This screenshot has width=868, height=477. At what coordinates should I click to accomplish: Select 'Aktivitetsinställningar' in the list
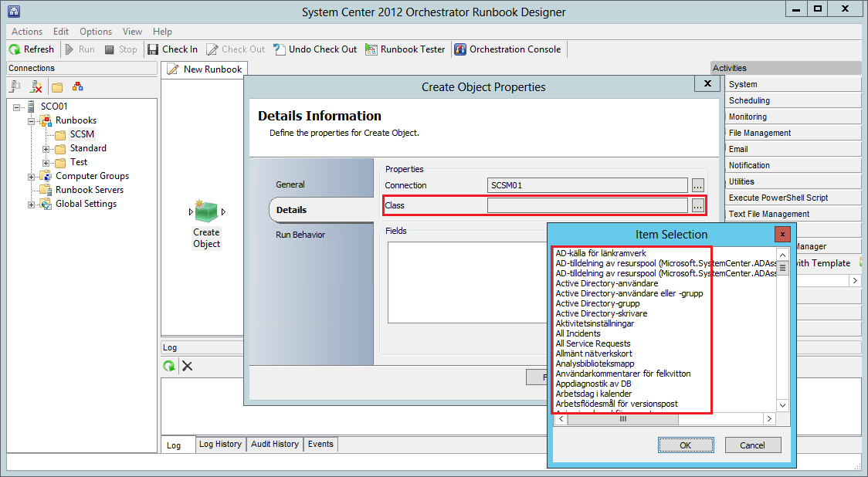click(x=595, y=323)
